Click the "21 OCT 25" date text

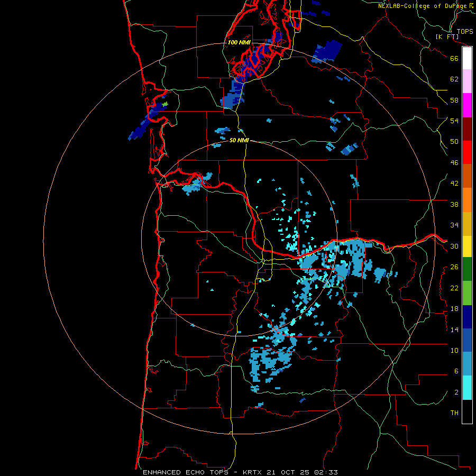tap(288, 472)
